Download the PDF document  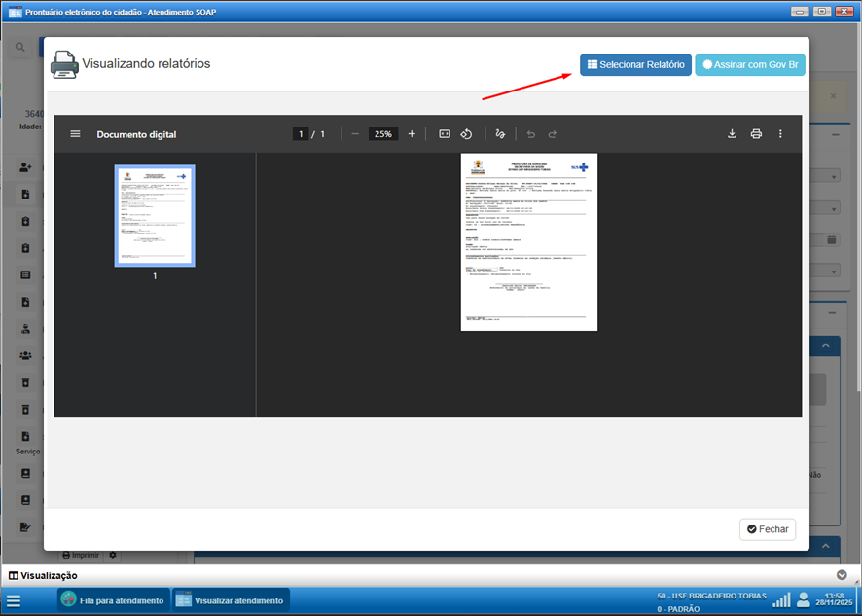coord(732,134)
